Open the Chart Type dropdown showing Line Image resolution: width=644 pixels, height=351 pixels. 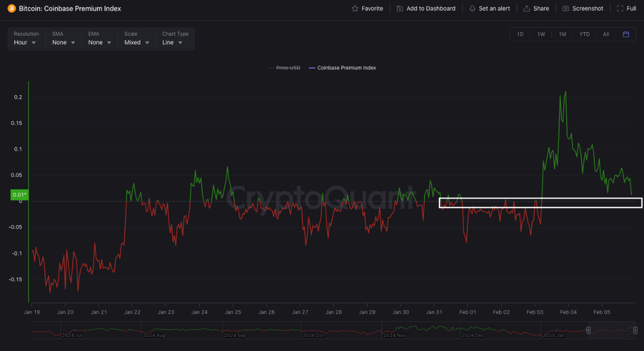coord(173,42)
